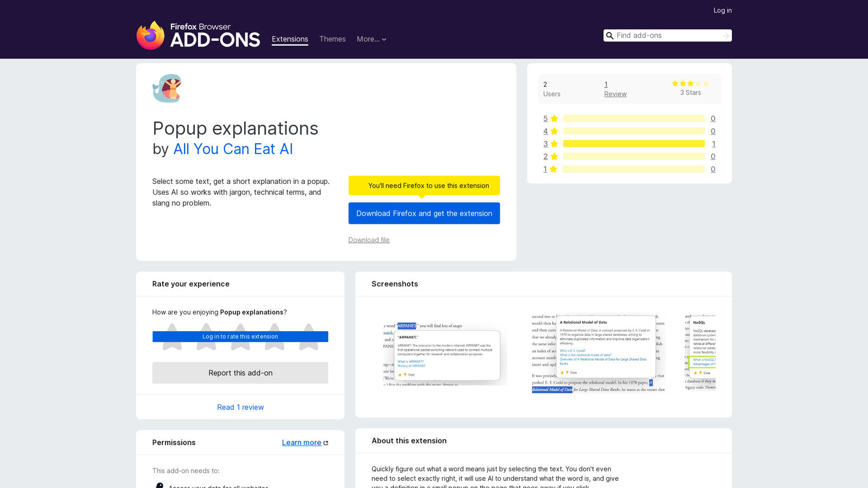Click the external link icon beside Learn more
This screenshot has height=488, width=868.
[x=326, y=443]
